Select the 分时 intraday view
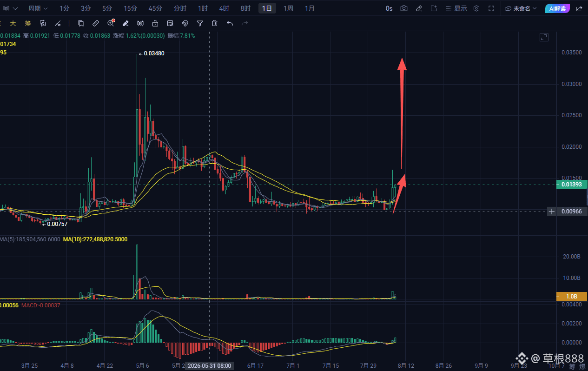The image size is (588, 371). pos(180,8)
